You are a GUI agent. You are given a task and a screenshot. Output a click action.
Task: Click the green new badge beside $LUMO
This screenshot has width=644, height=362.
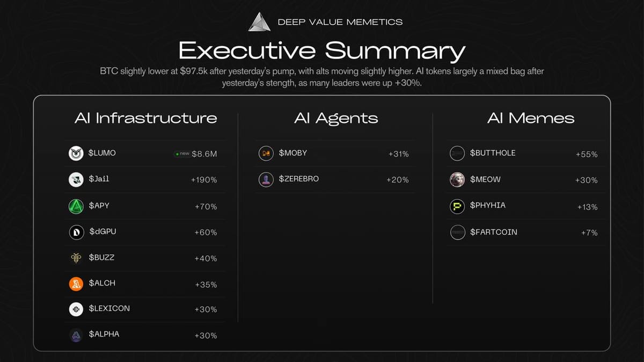[x=182, y=154]
